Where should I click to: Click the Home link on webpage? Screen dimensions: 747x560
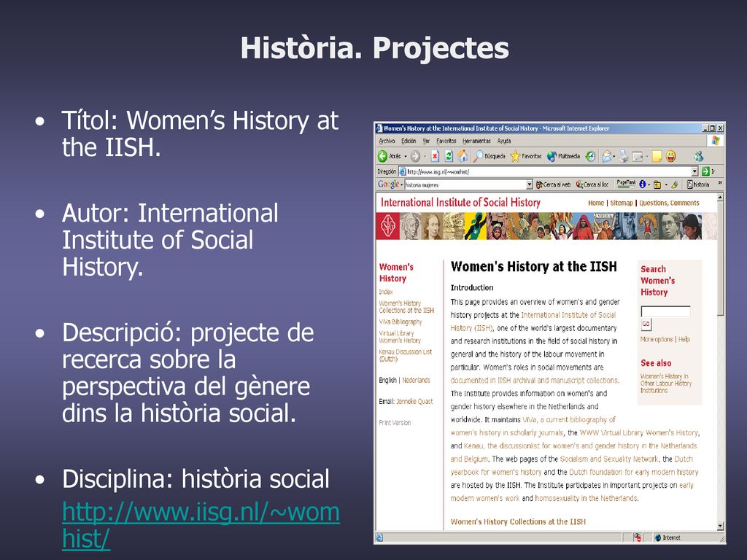tap(596, 203)
